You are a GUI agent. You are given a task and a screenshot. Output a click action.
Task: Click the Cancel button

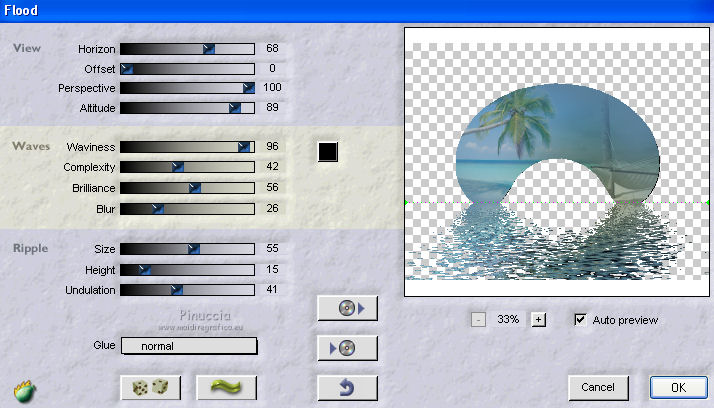click(x=598, y=388)
